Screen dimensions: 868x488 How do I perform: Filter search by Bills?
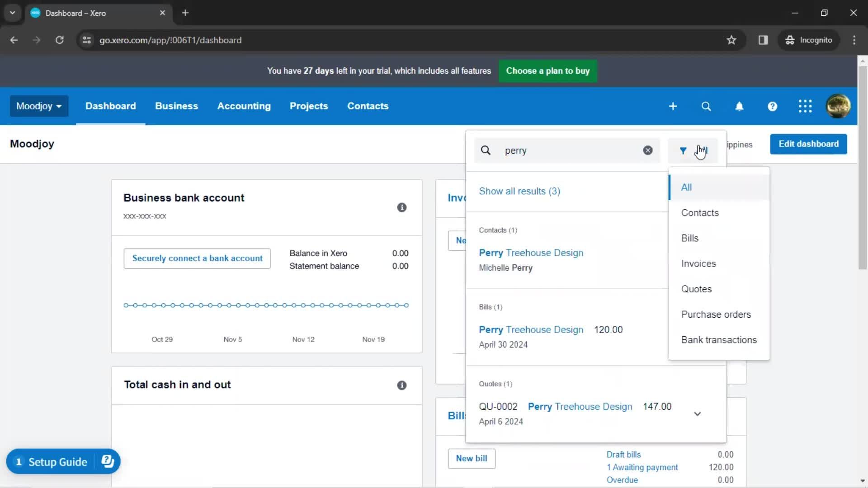[x=719, y=238]
